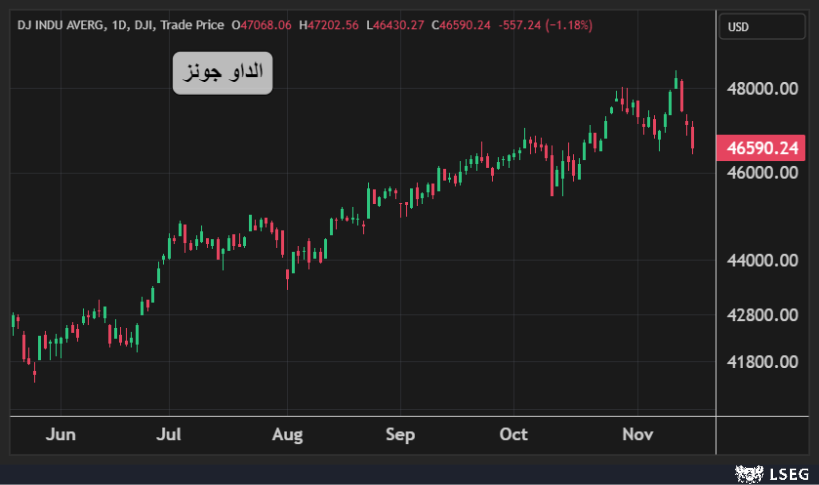Screen dimensions: 819x485
Task: Click the LSEG lion logo icon
Action: (x=746, y=472)
